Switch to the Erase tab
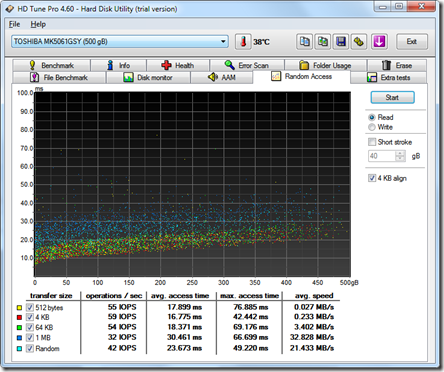 [x=397, y=65]
